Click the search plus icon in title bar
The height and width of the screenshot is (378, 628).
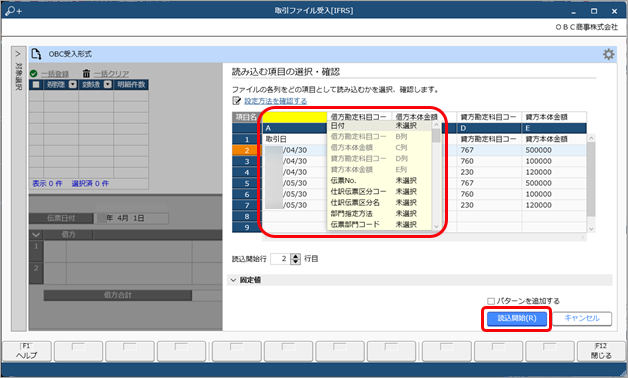tap(14, 11)
